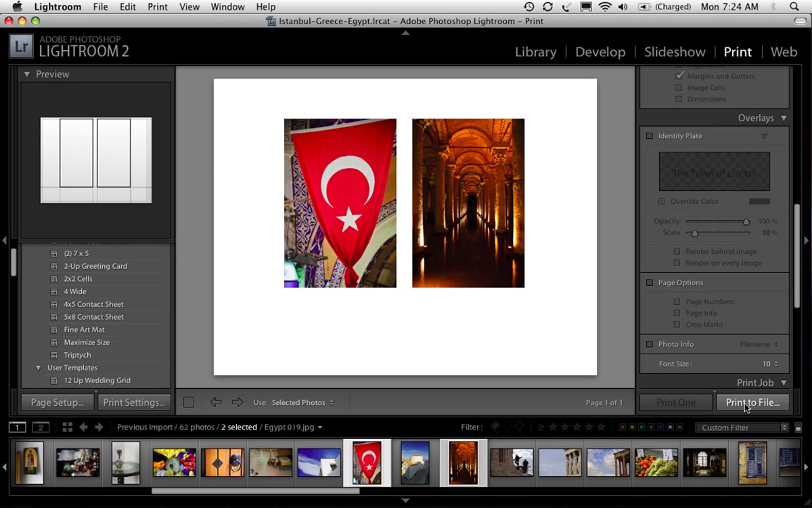Click the Print to File button
Viewport: 812px width, 508px height.
tap(752, 402)
